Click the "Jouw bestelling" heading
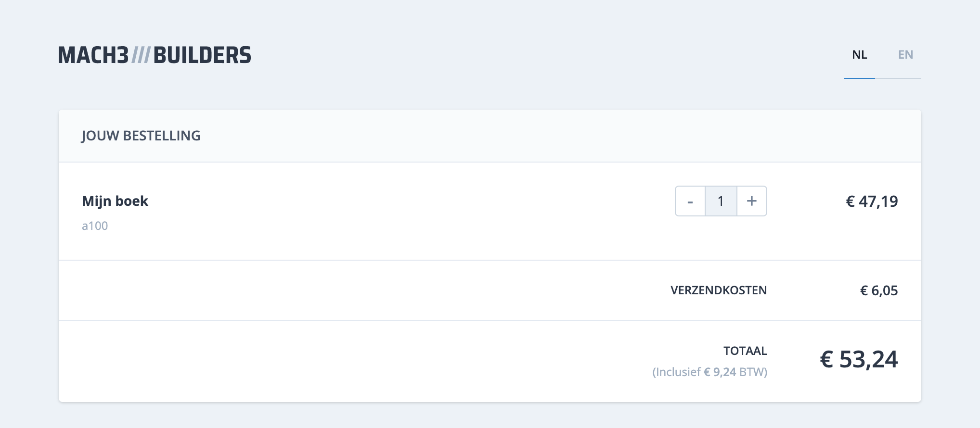Screen dimensions: 980x428 tap(141, 136)
